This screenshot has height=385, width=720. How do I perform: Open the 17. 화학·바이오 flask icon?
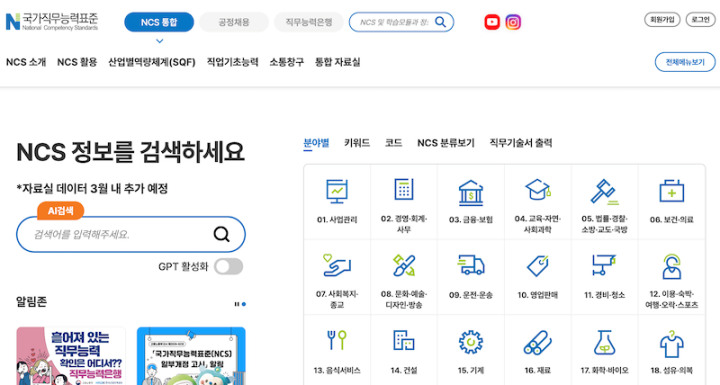(x=604, y=342)
